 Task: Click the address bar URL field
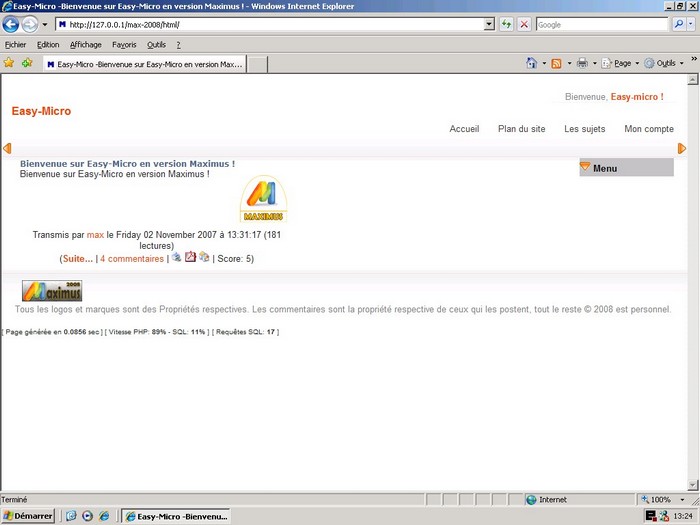(x=270, y=25)
